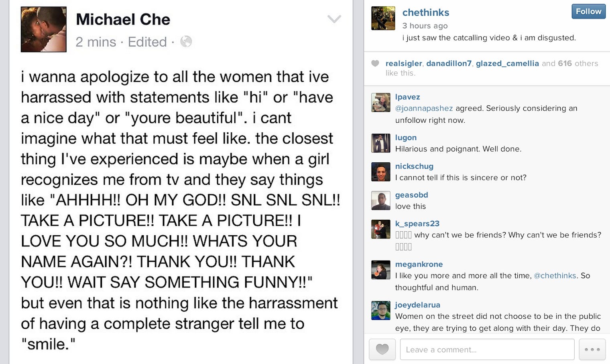610x364 pixels.
Task: Open glazed_camellia's profile from likes
Action: click(x=507, y=63)
